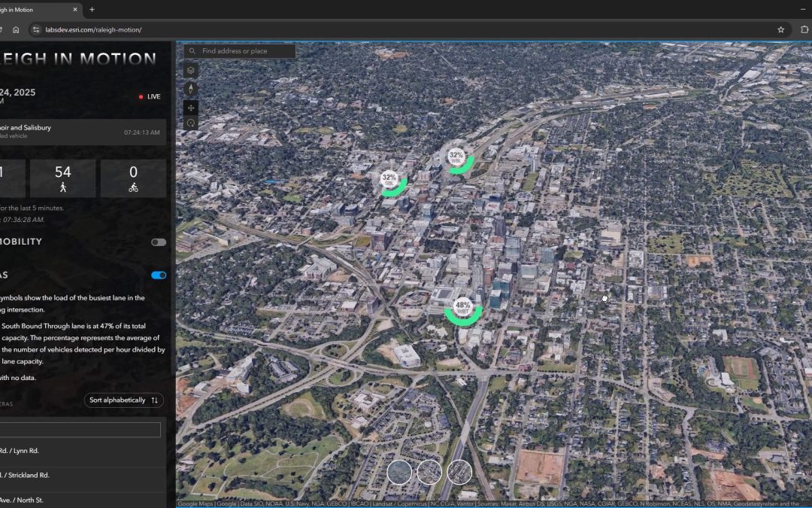Viewport: 812px width, 508px height.
Task: Click the Google Maps attribution link
Action: click(x=194, y=503)
